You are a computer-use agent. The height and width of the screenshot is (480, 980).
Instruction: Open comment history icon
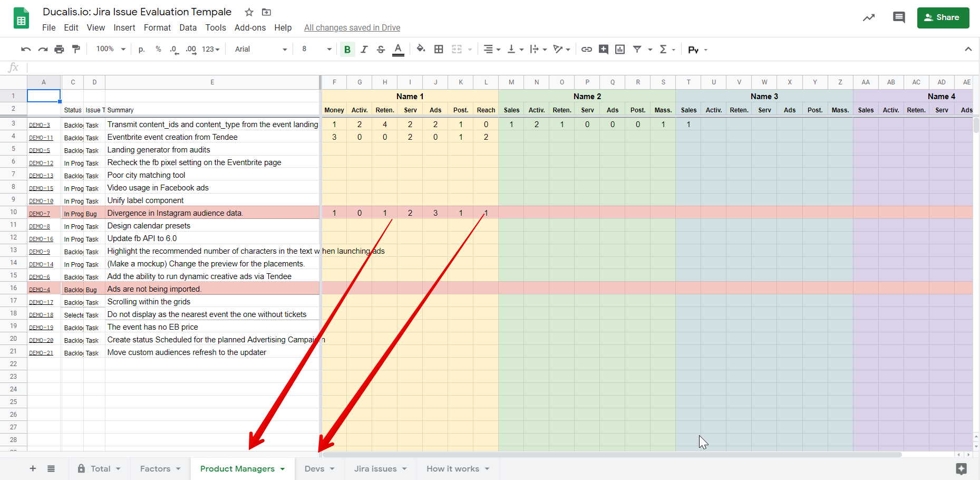coord(899,17)
